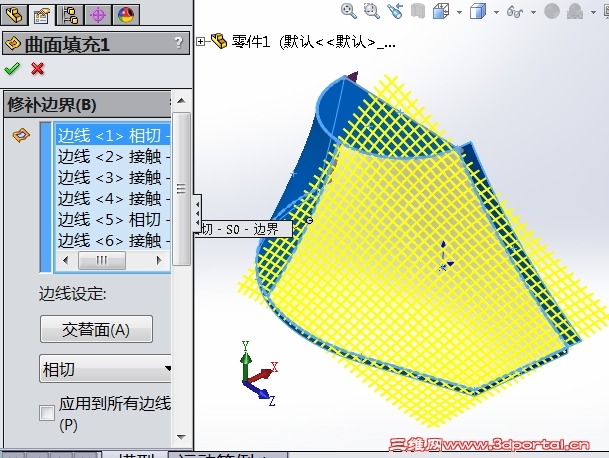Click the panel vertical scrollbar down arrow
Screen dimensions: 609x458
[x=181, y=437]
